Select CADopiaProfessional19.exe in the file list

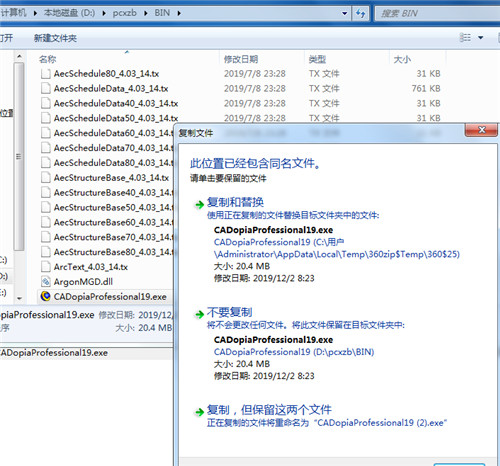click(x=110, y=297)
